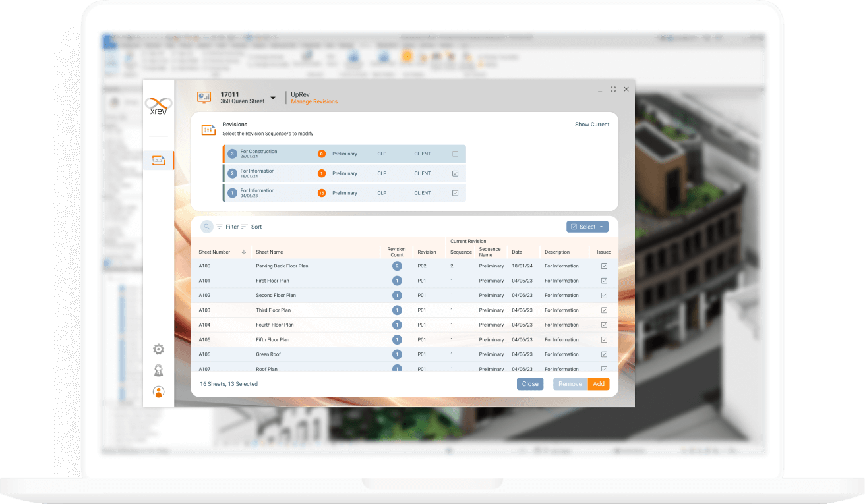Open search with the magnifier icon
865x504 pixels.
207,227
